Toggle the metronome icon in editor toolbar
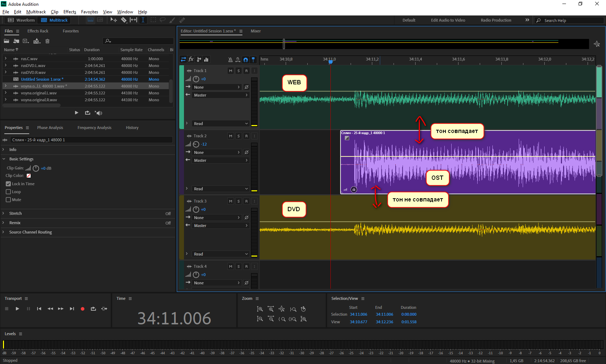Viewport: 606px width, 364px height. point(230,59)
